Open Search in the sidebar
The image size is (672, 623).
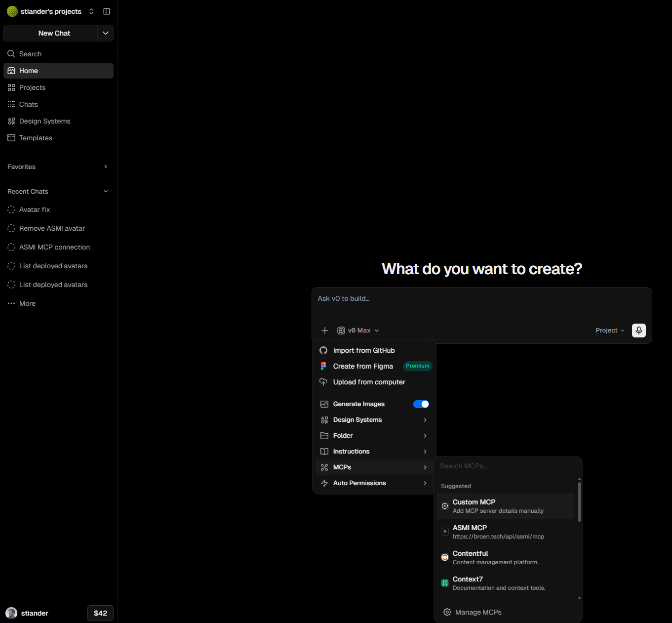point(58,54)
